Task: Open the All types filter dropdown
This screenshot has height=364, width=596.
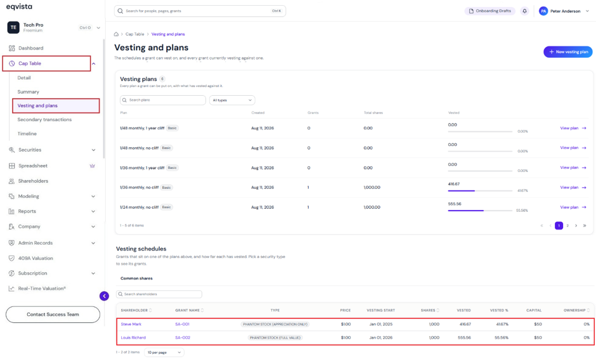Action: click(x=232, y=100)
